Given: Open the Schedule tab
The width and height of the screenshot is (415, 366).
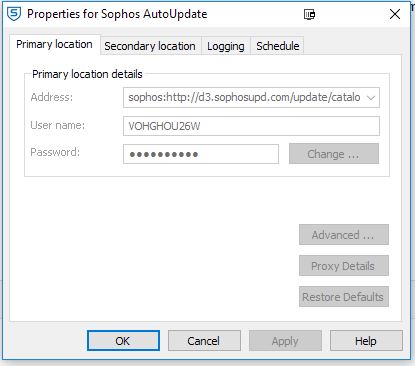Looking at the screenshot, I should (278, 46).
